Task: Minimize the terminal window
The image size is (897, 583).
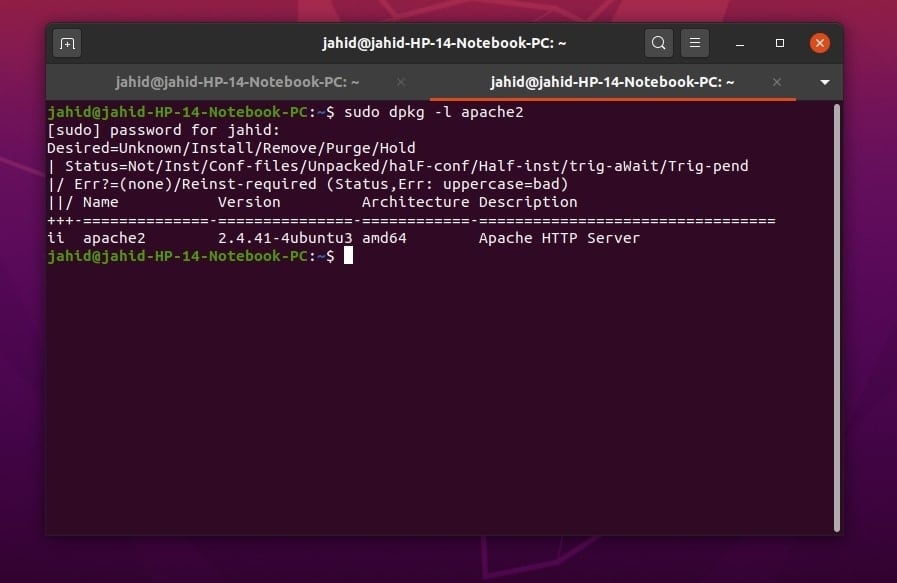Action: click(740, 43)
